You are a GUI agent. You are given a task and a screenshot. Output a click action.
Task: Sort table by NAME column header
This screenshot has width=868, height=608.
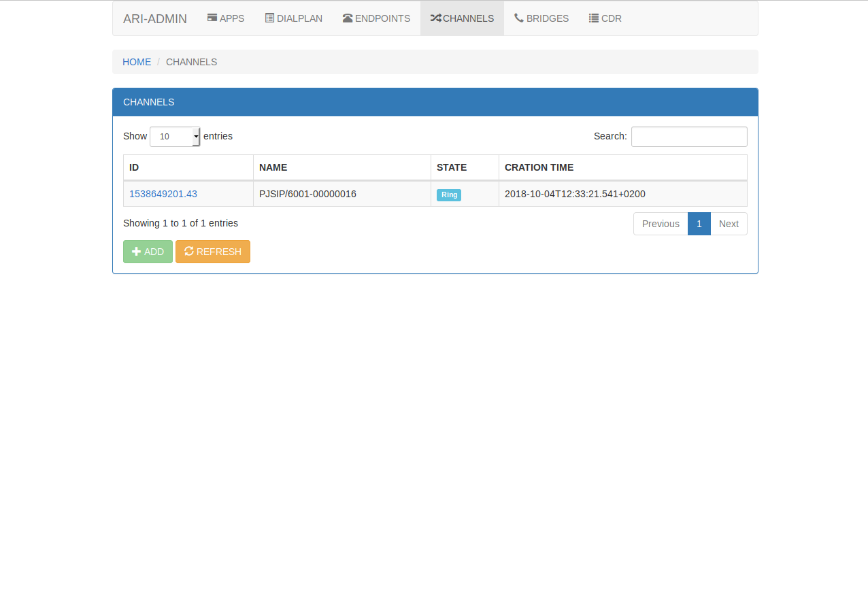tap(342, 167)
